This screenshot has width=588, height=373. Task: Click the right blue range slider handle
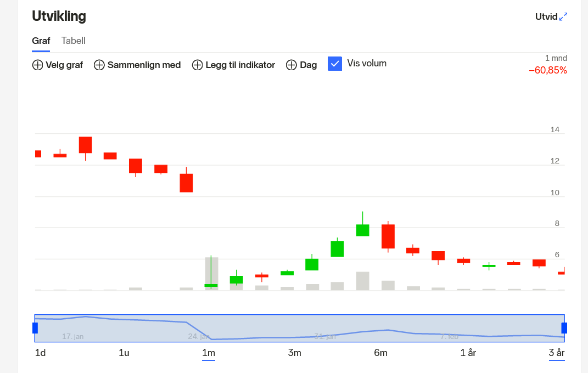(564, 328)
